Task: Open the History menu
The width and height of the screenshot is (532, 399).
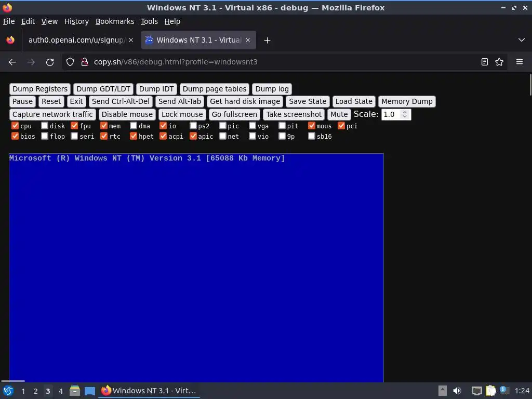Action: 77,21
